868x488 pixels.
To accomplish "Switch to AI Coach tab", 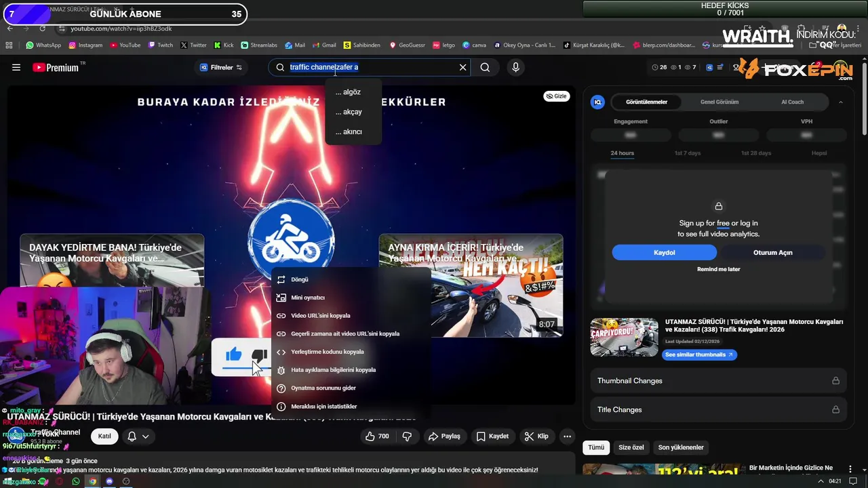I will coord(792,102).
